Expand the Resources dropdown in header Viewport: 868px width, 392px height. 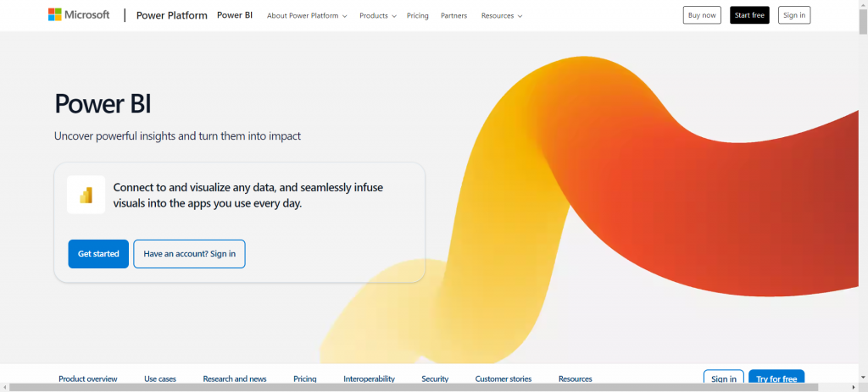pyautogui.click(x=501, y=16)
